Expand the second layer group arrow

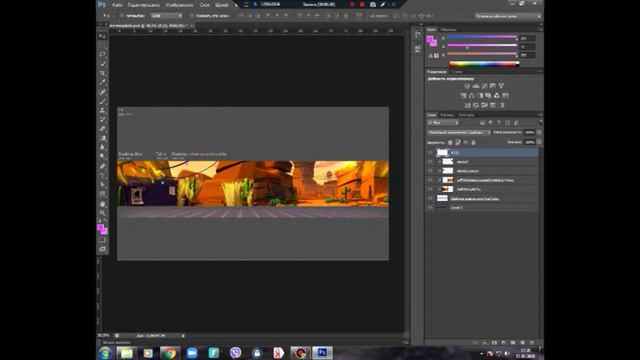pos(439,162)
